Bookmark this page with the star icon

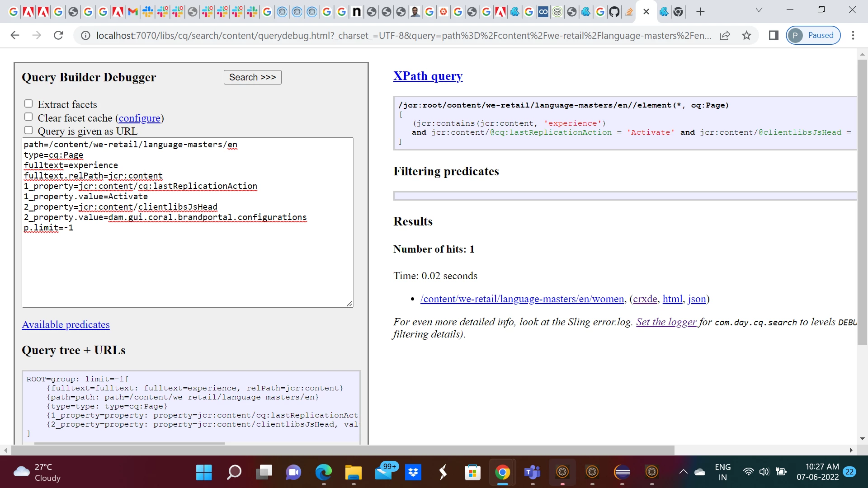click(746, 35)
